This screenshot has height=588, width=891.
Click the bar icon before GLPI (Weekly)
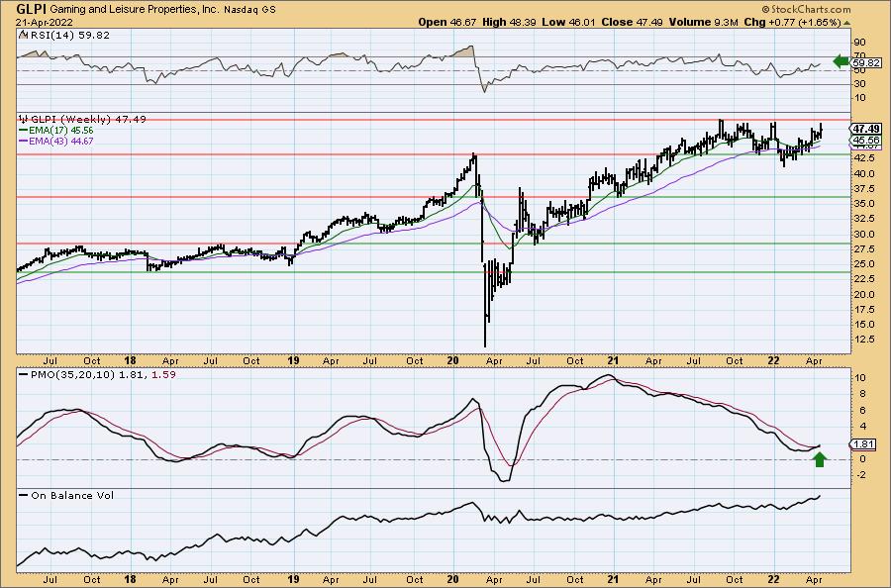[x=24, y=119]
